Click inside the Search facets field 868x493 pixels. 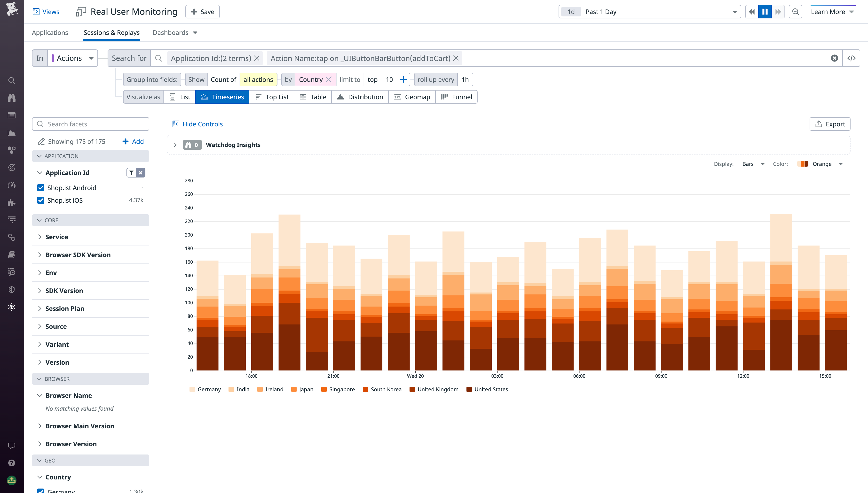click(90, 123)
